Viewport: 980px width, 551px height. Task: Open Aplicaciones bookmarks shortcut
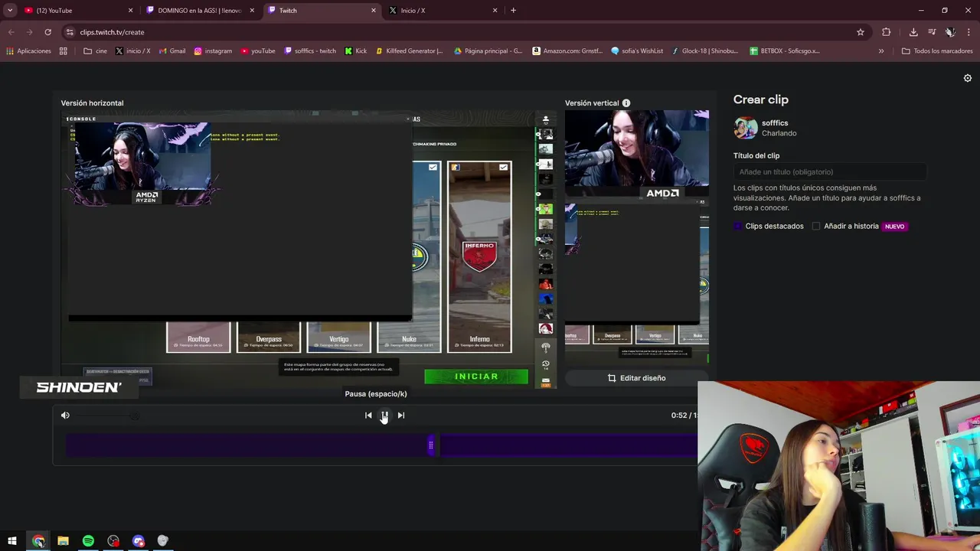click(28, 51)
